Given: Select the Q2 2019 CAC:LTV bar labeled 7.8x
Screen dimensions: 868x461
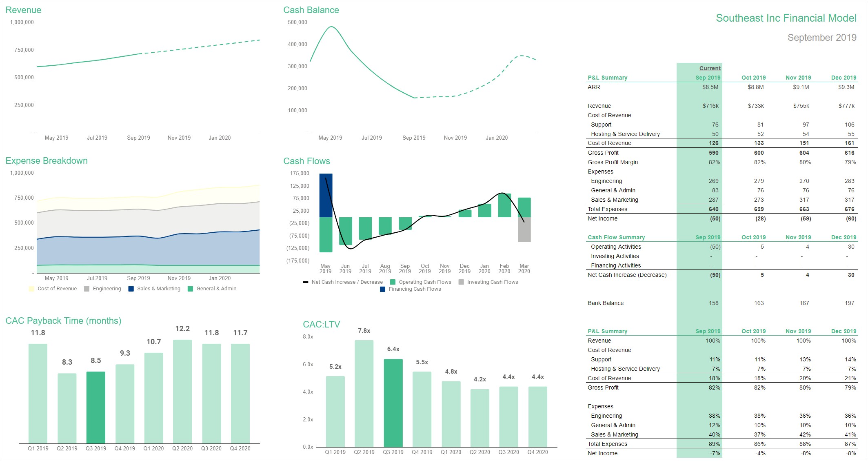Looking at the screenshot, I should click(x=364, y=394).
